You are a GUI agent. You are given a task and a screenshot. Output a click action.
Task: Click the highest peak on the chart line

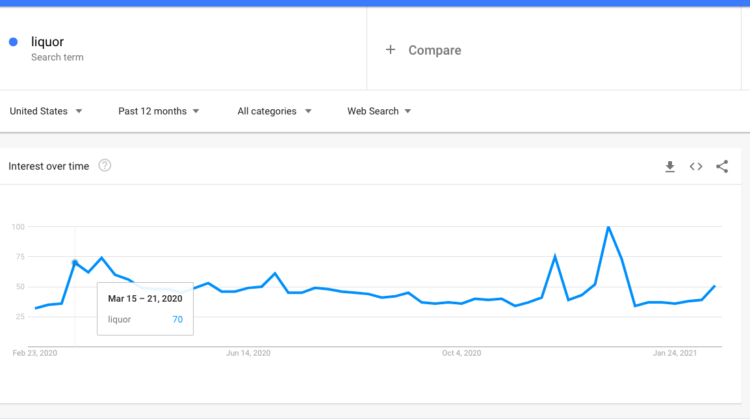[608, 227]
